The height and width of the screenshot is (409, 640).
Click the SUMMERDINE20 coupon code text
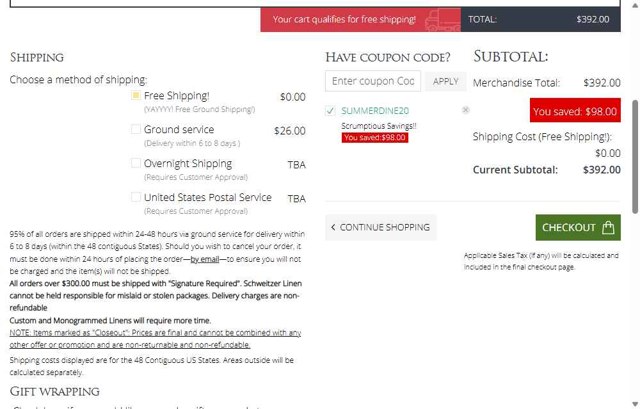click(375, 111)
